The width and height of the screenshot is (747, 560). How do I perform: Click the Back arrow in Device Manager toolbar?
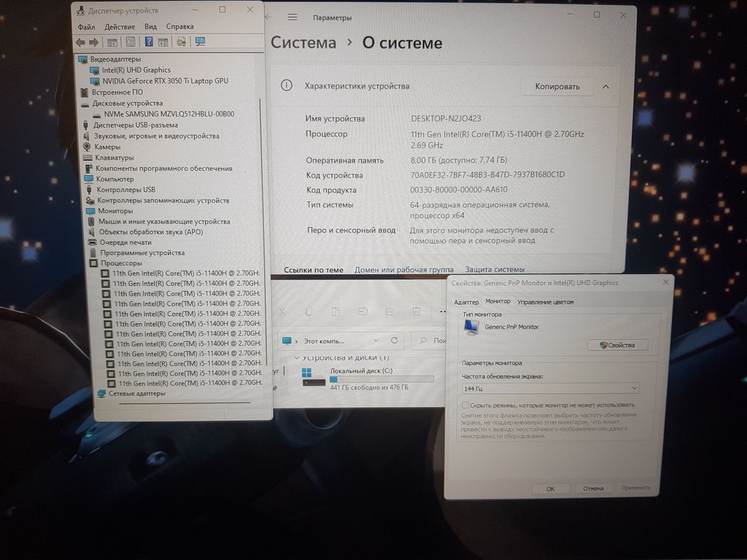pyautogui.click(x=81, y=42)
